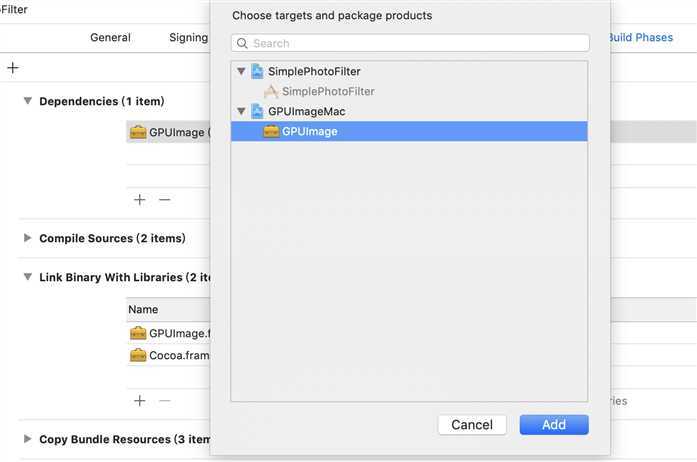
Task: Open the Build Phases tab
Action: pyautogui.click(x=641, y=37)
